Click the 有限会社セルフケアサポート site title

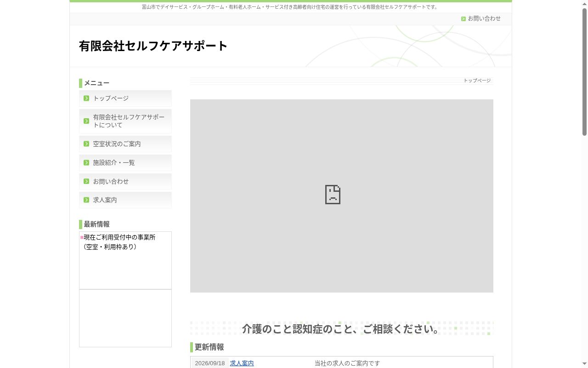coord(153,46)
